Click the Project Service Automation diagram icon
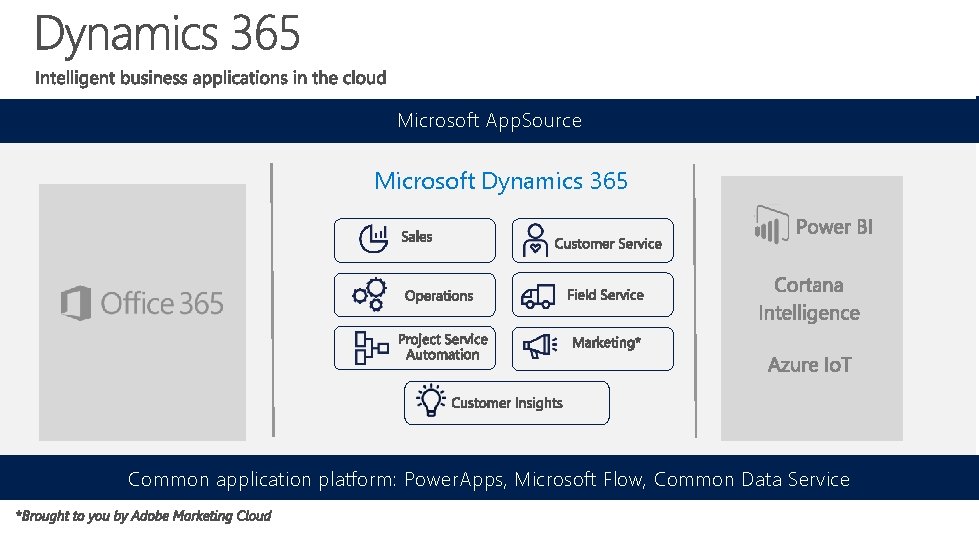The width and height of the screenshot is (979, 551). pos(371,348)
